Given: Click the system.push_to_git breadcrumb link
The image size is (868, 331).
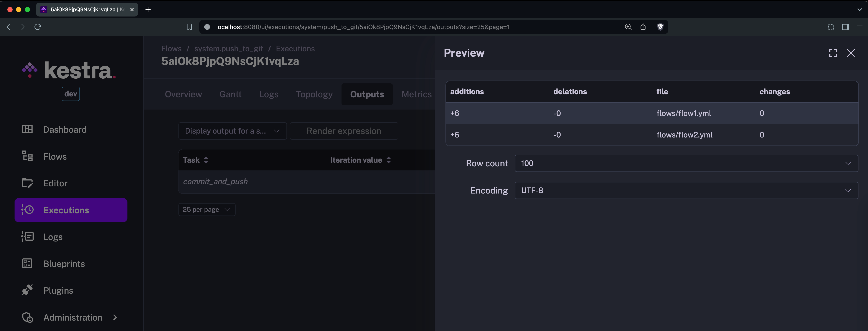Looking at the screenshot, I should pos(228,48).
